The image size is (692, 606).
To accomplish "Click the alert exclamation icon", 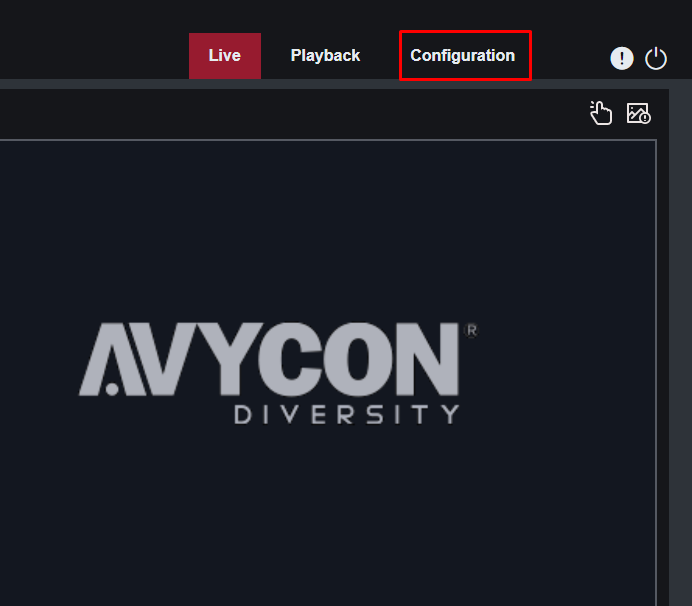I will [622, 58].
